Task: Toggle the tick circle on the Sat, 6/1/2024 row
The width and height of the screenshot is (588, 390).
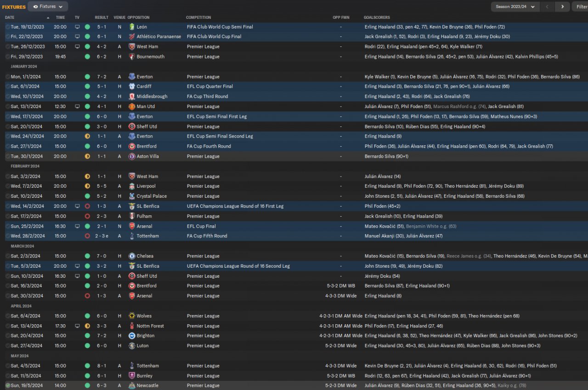Action: [x=8, y=86]
